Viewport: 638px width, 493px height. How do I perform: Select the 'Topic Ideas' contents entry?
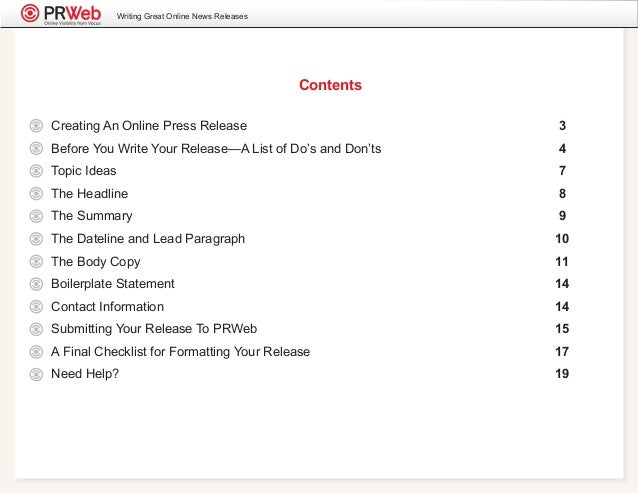pos(83,171)
